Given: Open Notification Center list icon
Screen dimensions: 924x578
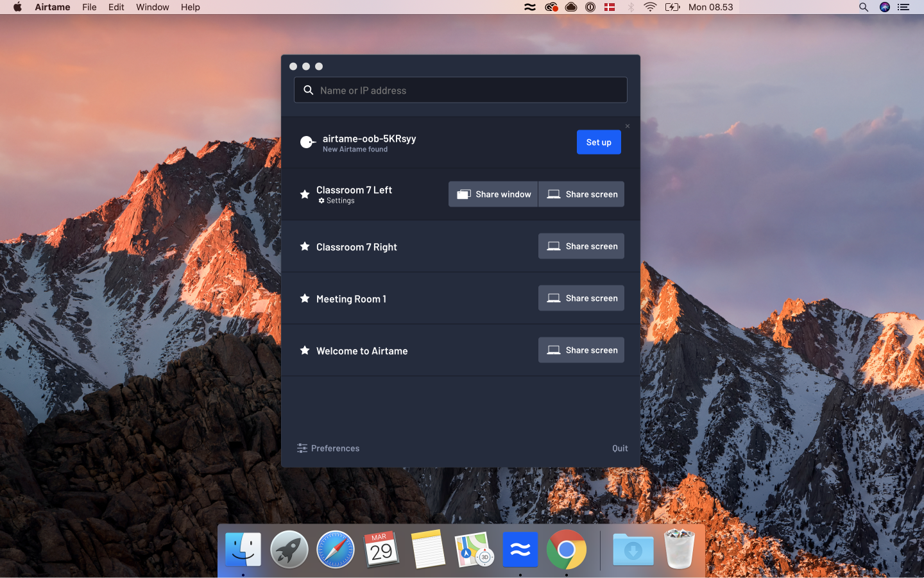Looking at the screenshot, I should (903, 7).
